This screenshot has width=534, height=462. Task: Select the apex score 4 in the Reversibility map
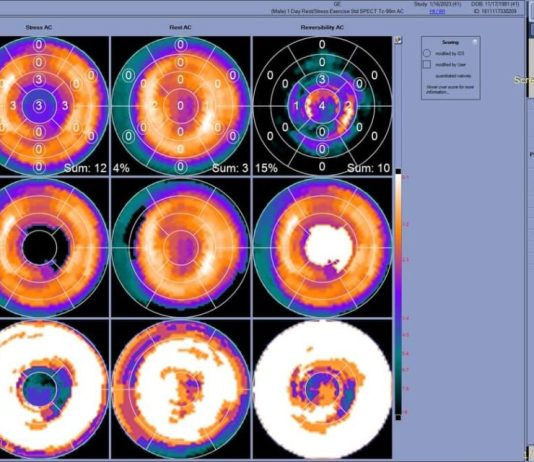click(x=322, y=106)
